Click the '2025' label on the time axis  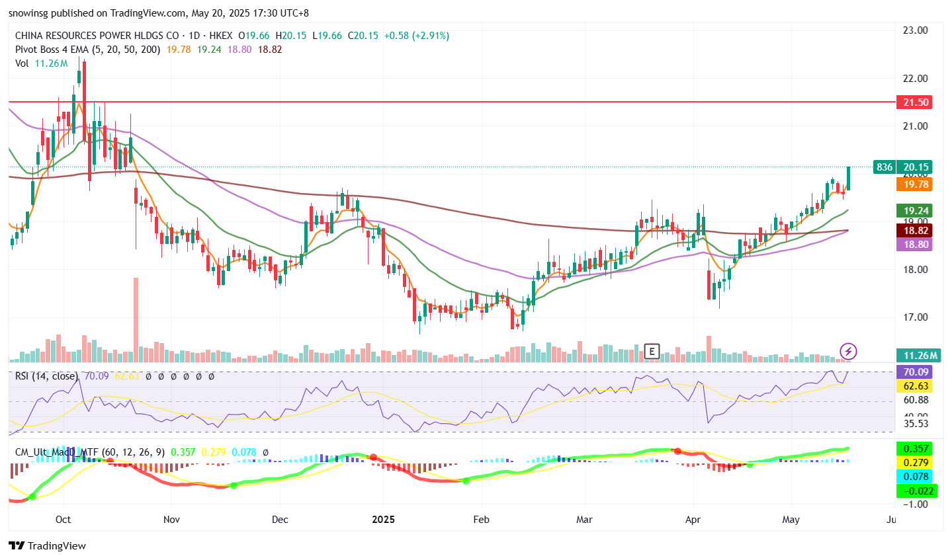(x=383, y=520)
